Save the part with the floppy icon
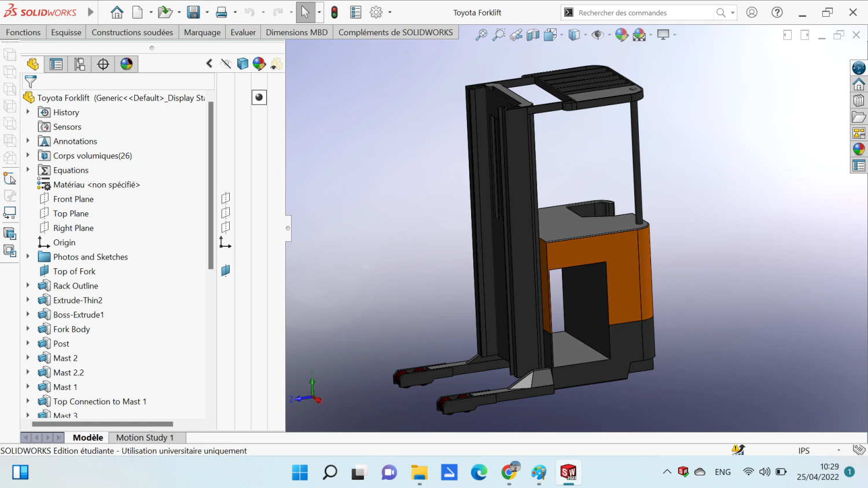The height and width of the screenshot is (488, 868). (x=193, y=12)
